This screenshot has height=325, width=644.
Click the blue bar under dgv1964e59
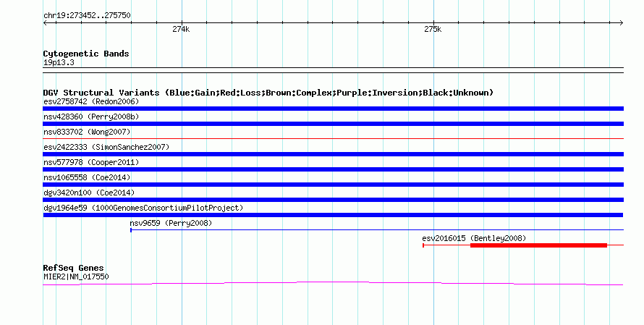coord(333,215)
